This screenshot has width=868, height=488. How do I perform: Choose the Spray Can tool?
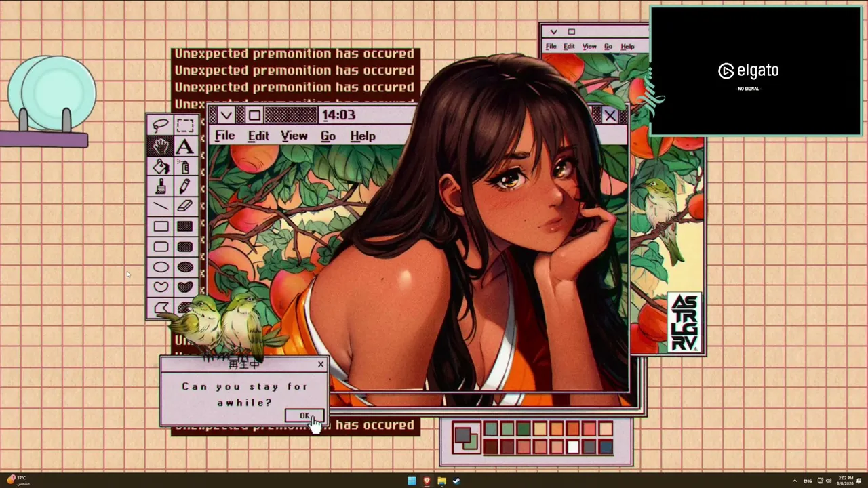click(x=184, y=166)
